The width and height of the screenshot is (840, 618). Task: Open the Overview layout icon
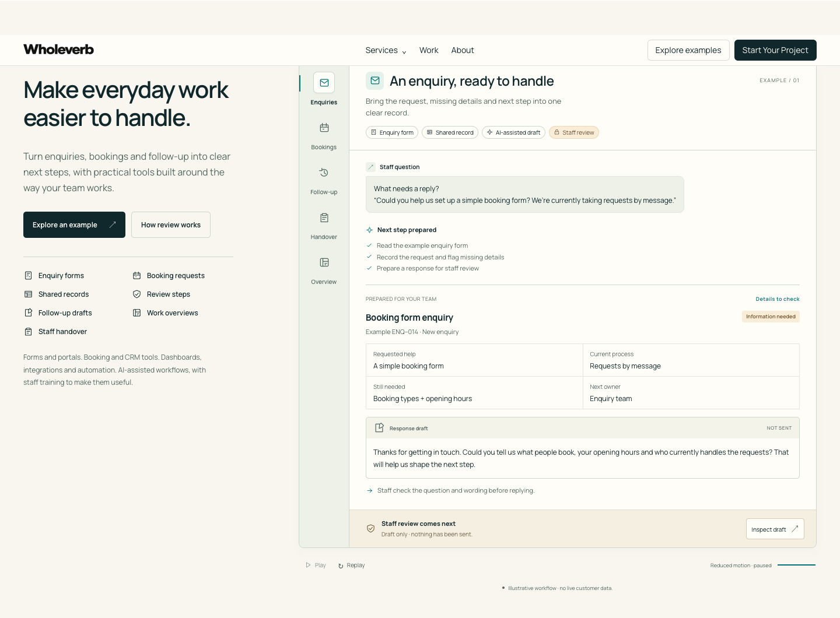pos(324,262)
